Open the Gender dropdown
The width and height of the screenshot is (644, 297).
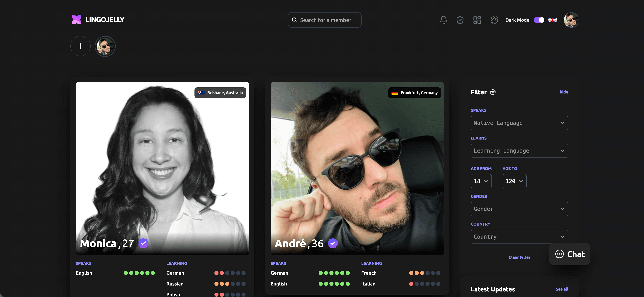(519, 209)
